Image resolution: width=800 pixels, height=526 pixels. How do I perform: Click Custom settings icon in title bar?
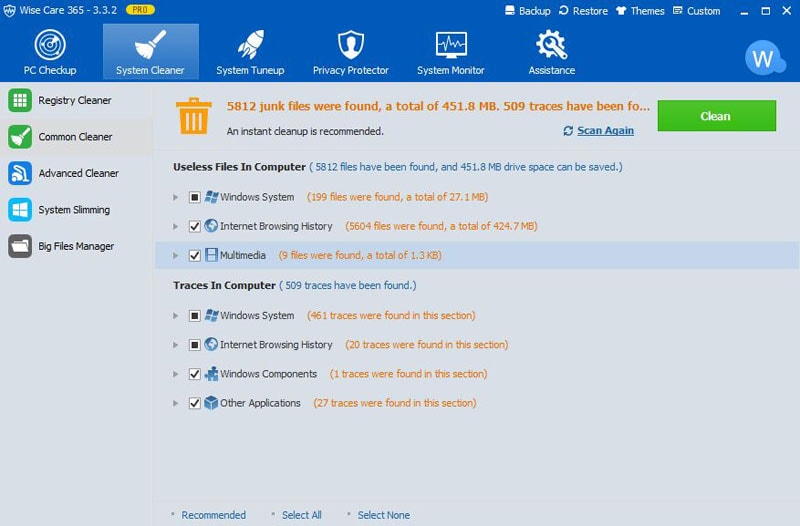[x=678, y=11]
